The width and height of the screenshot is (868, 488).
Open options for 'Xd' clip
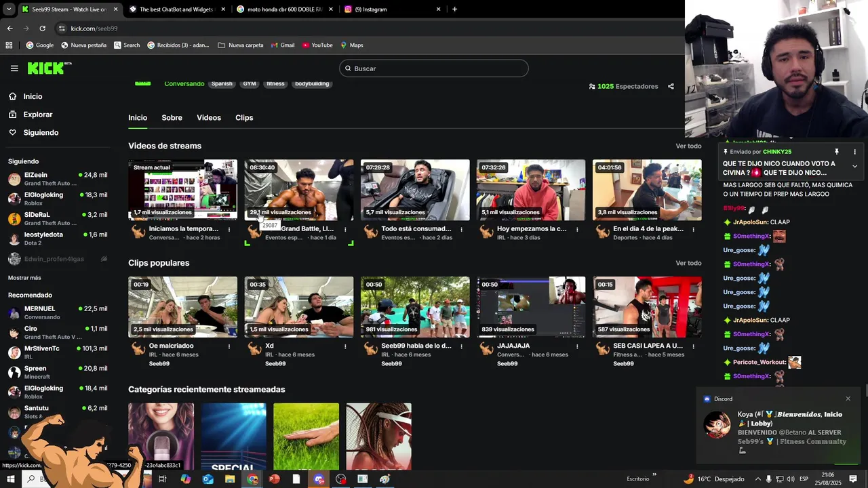pyautogui.click(x=345, y=346)
